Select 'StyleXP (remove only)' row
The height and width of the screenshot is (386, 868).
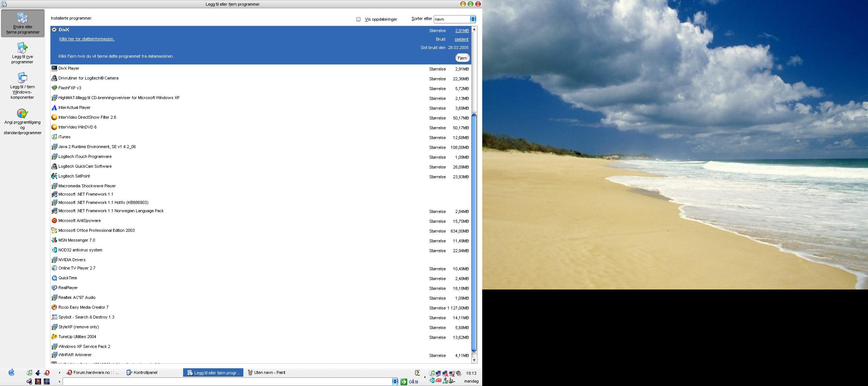pyautogui.click(x=261, y=327)
